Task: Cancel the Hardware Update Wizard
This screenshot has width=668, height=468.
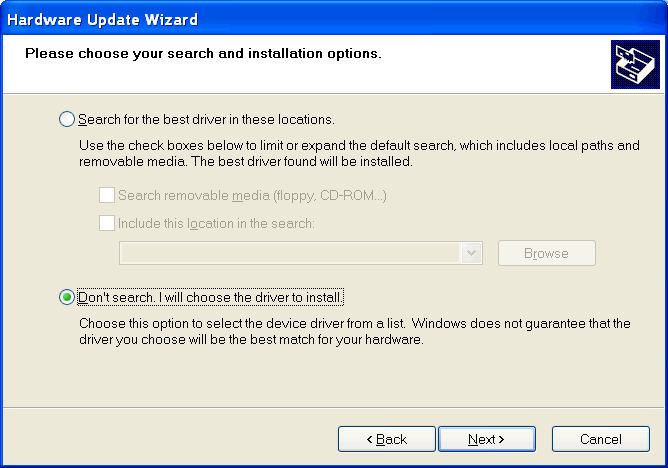Action: point(601,439)
